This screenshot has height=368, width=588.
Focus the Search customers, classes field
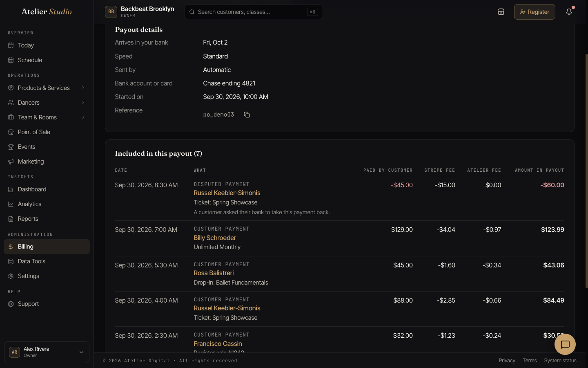[x=254, y=12]
